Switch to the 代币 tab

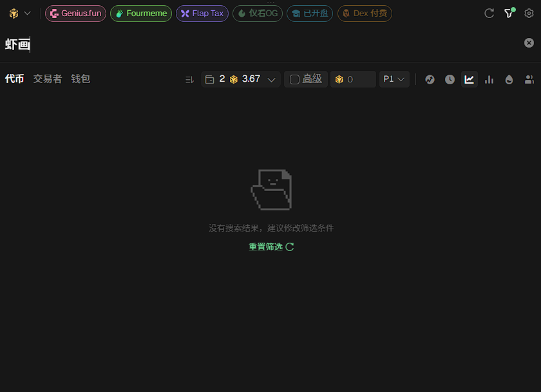coord(14,79)
